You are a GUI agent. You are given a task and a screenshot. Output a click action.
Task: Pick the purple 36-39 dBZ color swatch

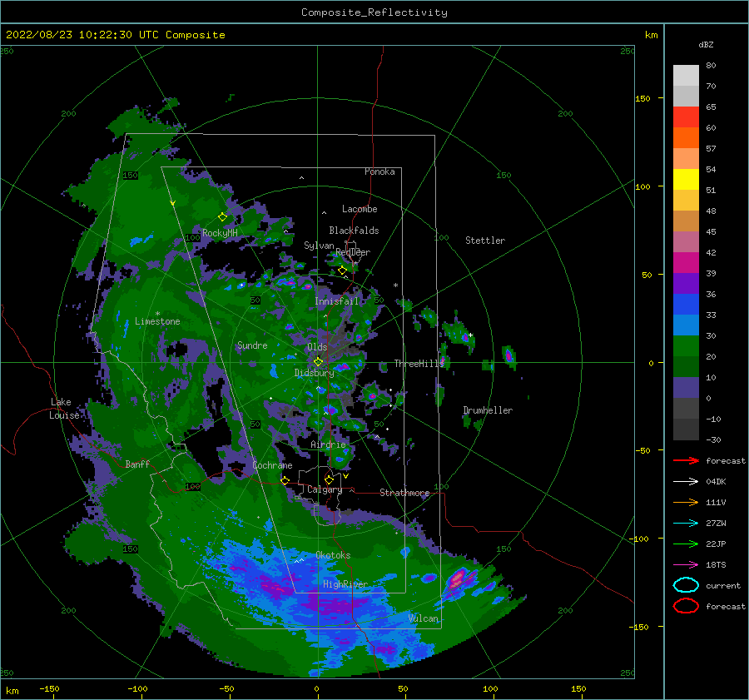tap(686, 284)
